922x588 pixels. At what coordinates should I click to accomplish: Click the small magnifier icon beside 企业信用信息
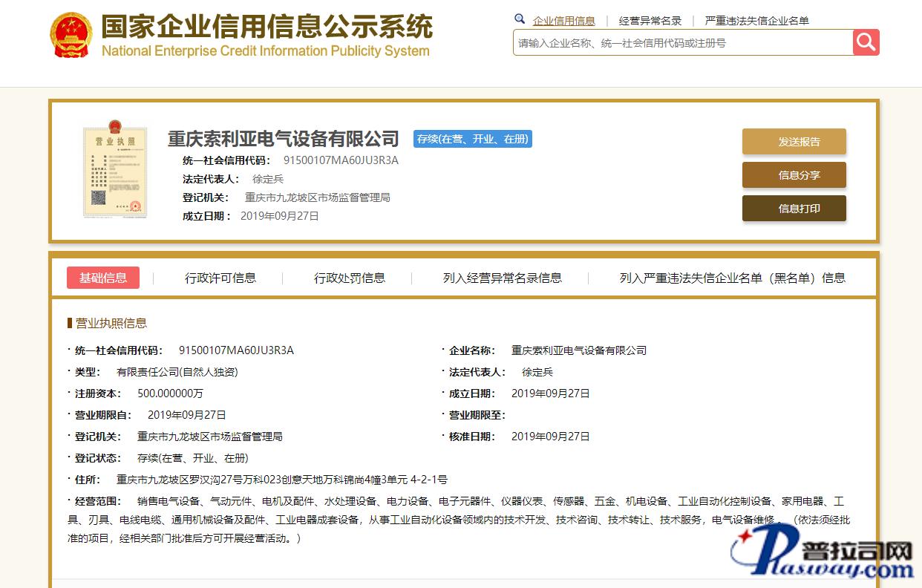pos(520,19)
